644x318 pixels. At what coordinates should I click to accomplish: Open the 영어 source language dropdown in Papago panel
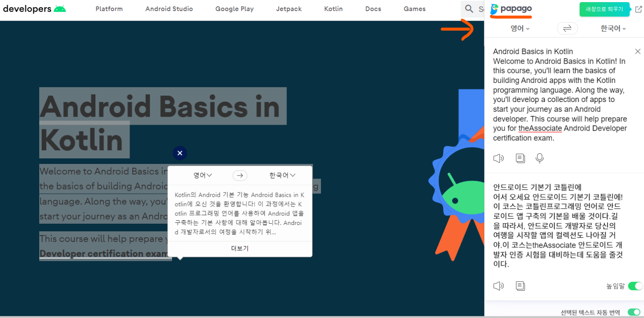520,28
